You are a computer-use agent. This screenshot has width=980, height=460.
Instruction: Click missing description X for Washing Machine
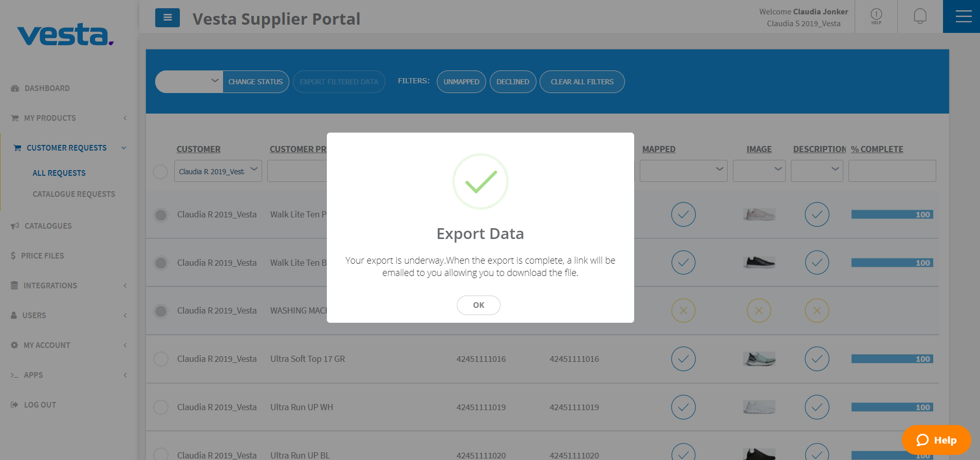817,310
